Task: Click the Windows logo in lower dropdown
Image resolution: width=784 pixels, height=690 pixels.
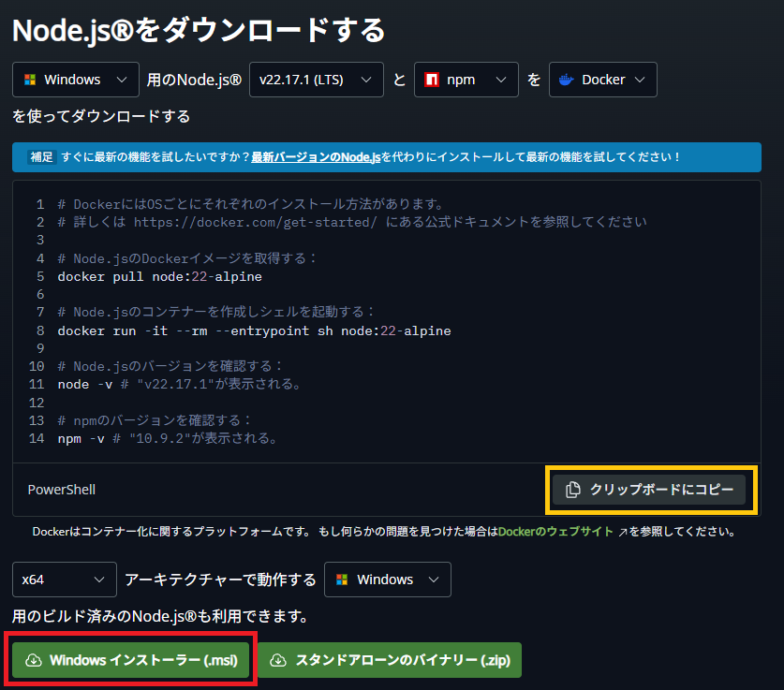Action: [342, 580]
